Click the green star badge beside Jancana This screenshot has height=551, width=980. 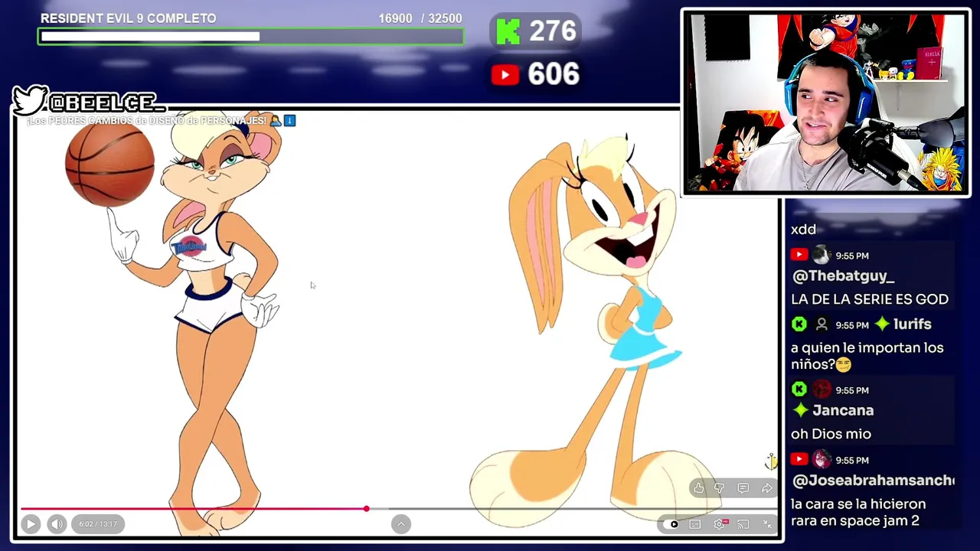[800, 410]
